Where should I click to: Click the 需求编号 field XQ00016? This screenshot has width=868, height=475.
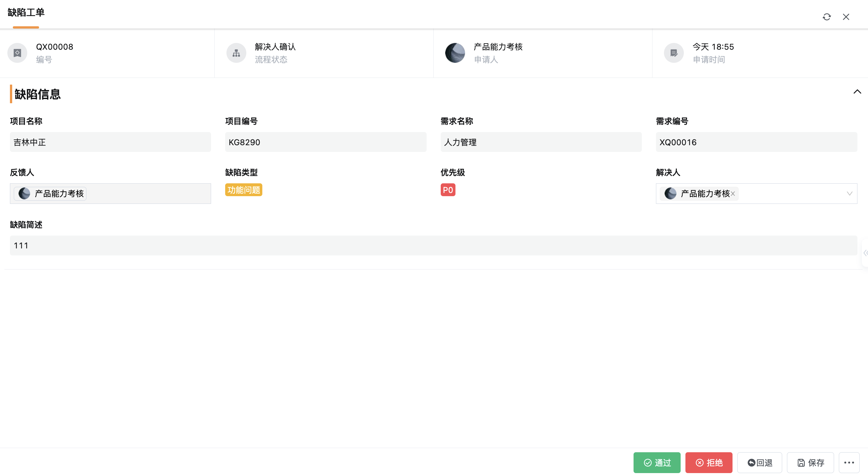pos(757,142)
